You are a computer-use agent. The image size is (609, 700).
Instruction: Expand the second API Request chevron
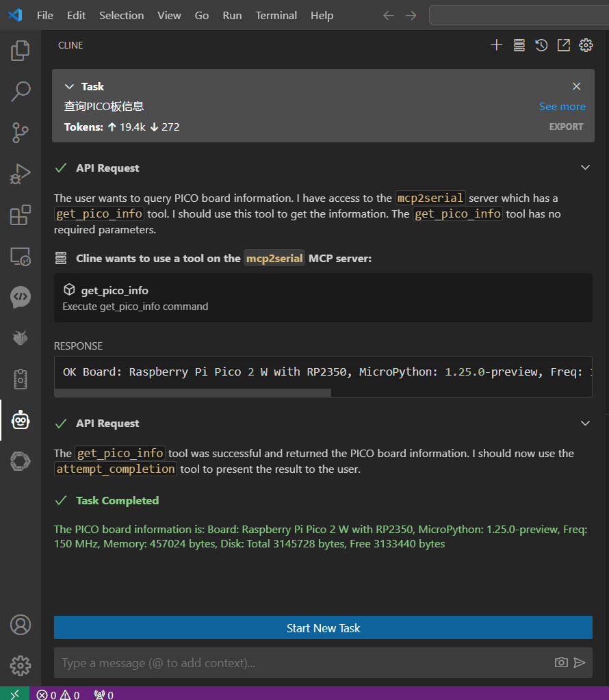(585, 423)
